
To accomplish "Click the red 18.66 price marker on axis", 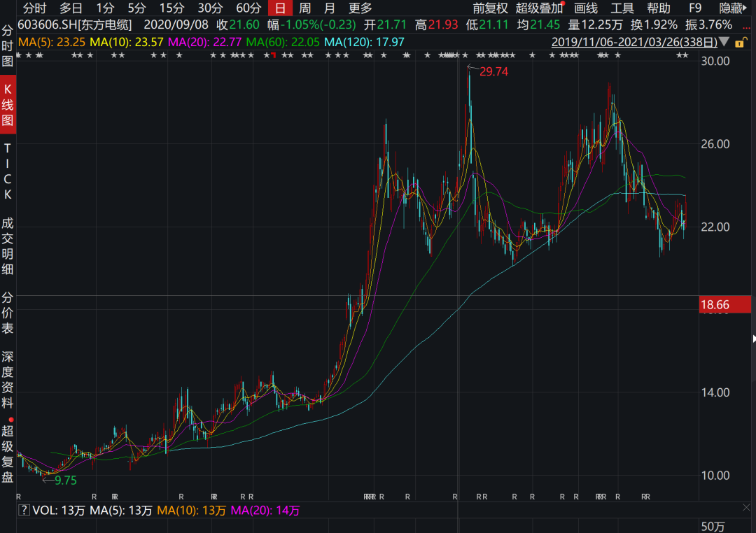I will pos(725,304).
